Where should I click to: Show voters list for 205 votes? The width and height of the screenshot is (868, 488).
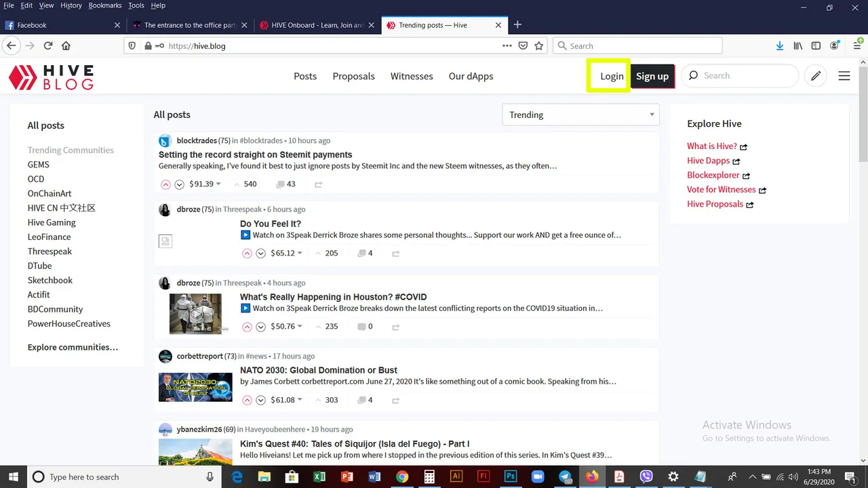(x=332, y=253)
